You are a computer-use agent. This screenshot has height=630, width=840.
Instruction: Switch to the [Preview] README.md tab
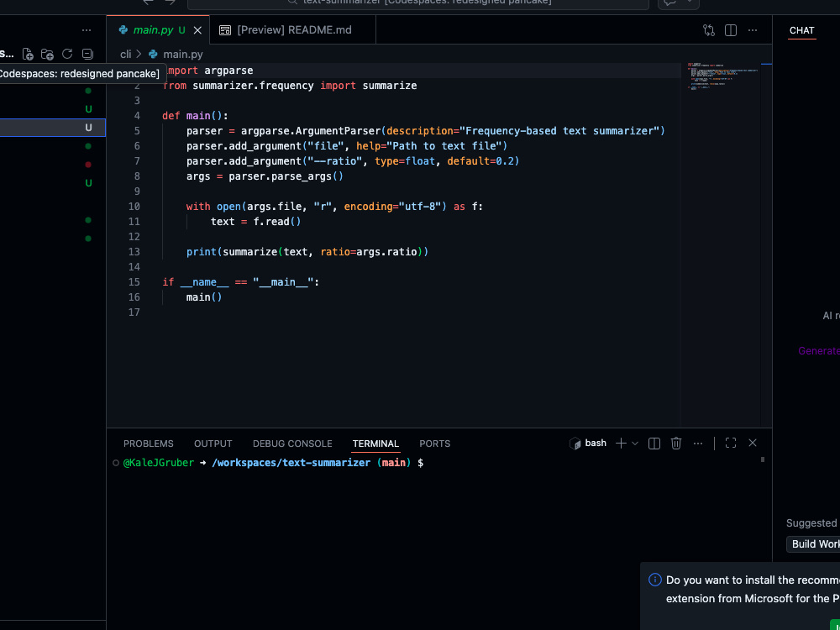294,30
